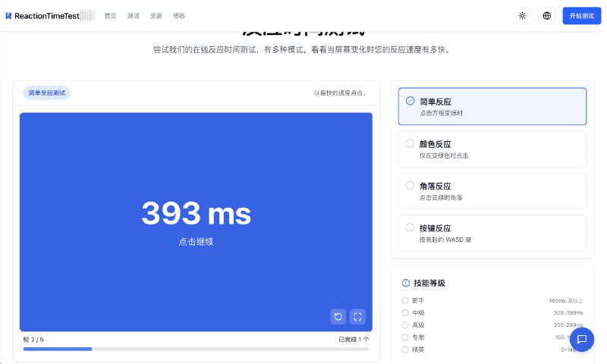The width and height of the screenshot is (607, 364).
Task: Go to the 博客 page
Action: 179,16
